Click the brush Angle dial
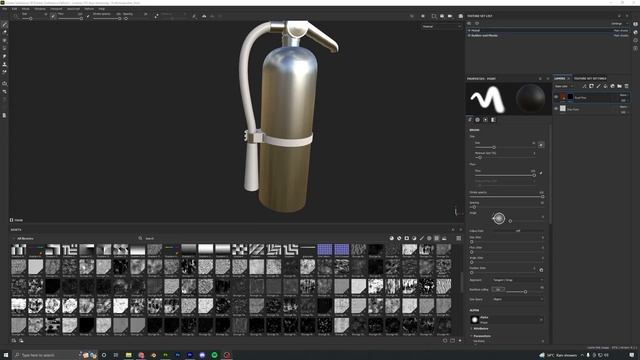The image size is (640, 360). [498, 218]
